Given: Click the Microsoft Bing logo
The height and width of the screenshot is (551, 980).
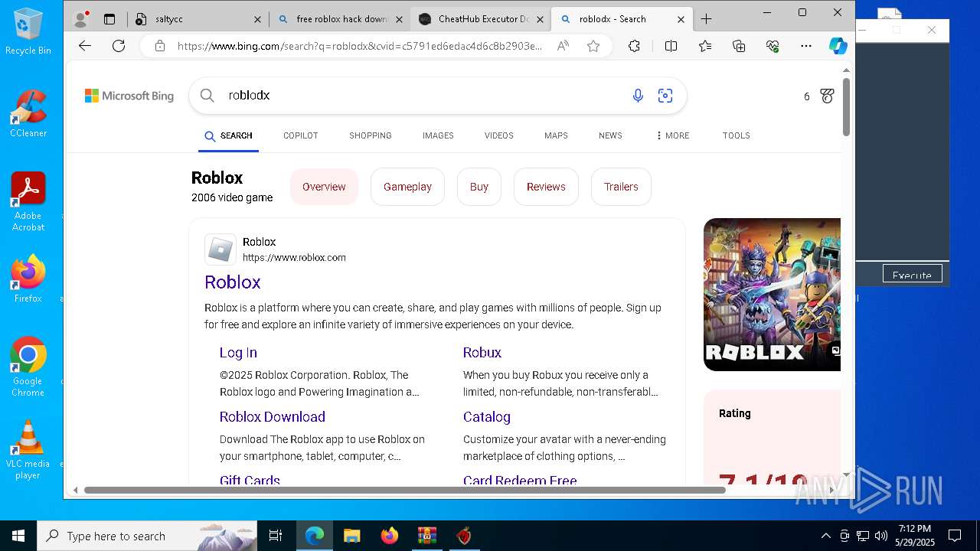Looking at the screenshot, I should click(x=129, y=96).
